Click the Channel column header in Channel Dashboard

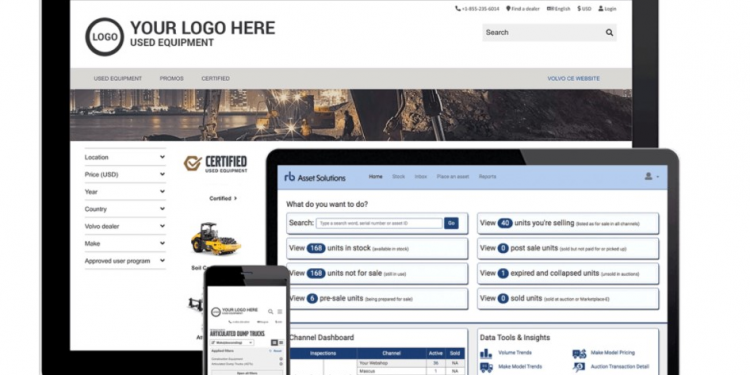[x=392, y=353]
